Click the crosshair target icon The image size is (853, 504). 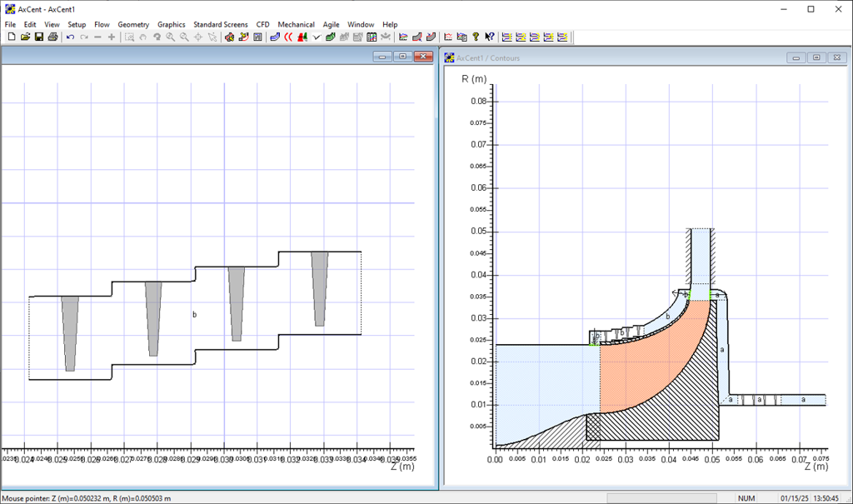click(x=198, y=37)
